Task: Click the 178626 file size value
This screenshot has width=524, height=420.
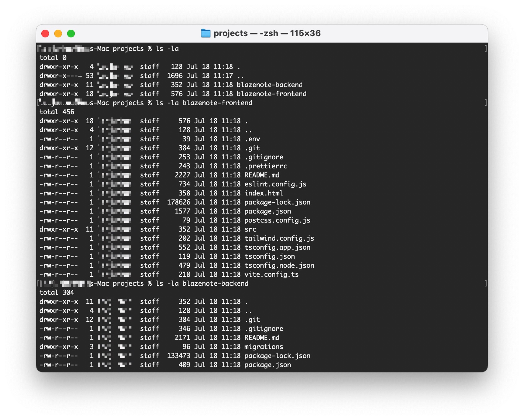Action: (x=178, y=202)
